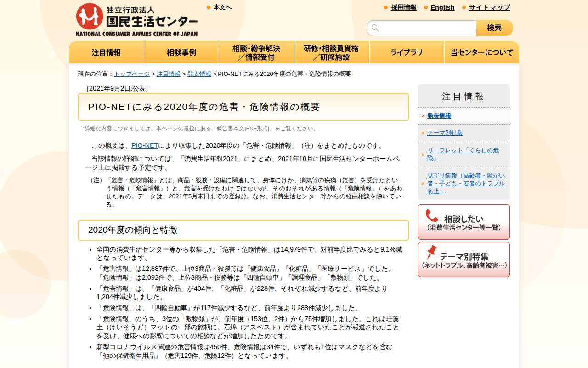The width and height of the screenshot is (588, 368).
Task: Click the （注） footnote defining 危害・危険情報
Action: (246, 192)
